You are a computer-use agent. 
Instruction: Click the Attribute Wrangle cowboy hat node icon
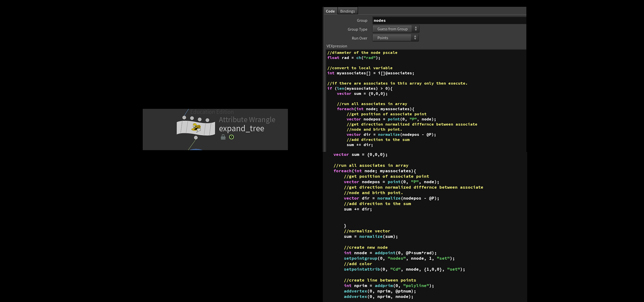coord(196,128)
